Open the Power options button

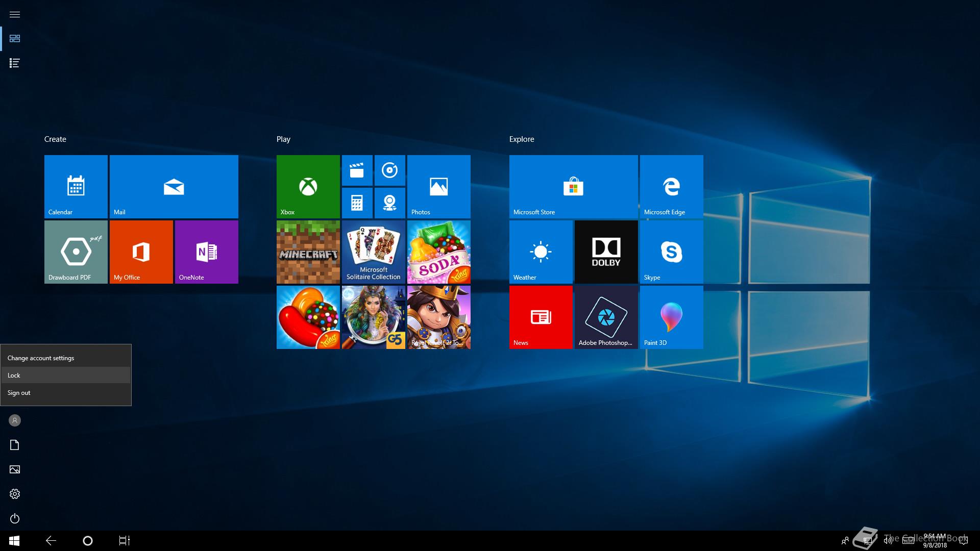tap(15, 518)
